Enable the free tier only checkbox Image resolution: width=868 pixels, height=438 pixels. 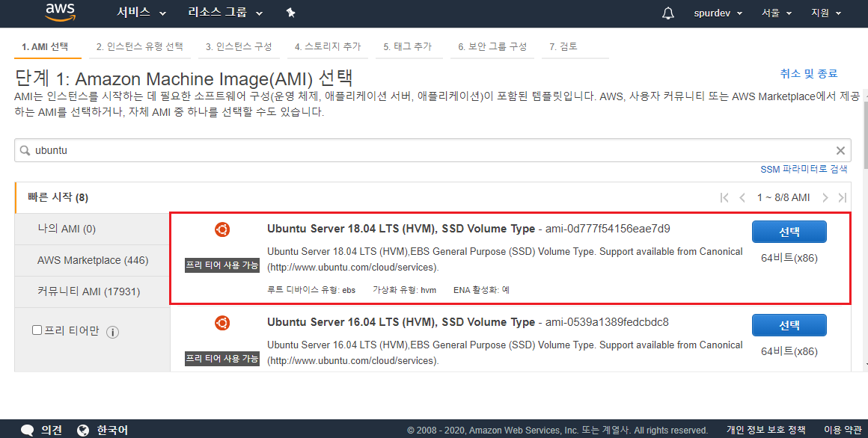coord(37,330)
